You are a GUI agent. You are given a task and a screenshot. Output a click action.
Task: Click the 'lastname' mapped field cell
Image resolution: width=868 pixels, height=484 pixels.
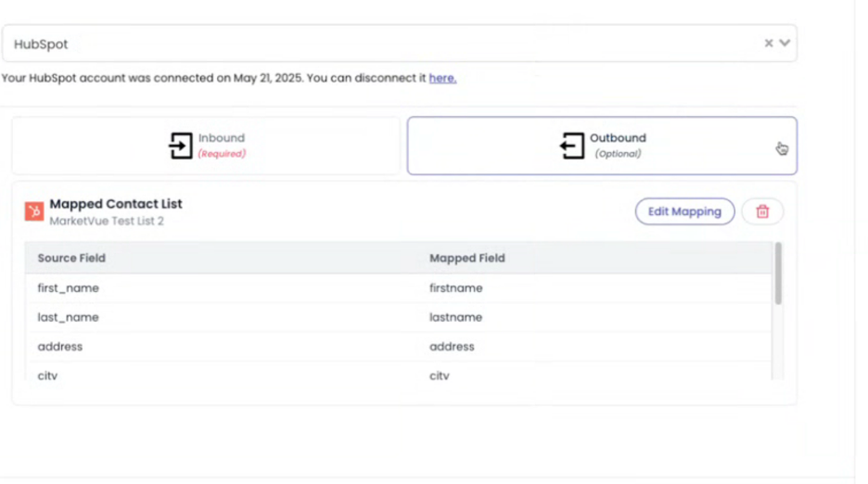[x=455, y=317]
